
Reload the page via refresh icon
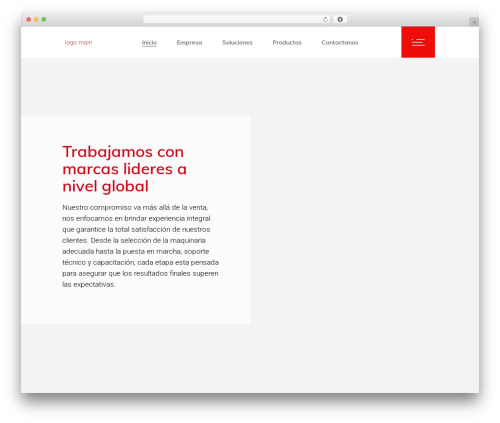tap(325, 19)
